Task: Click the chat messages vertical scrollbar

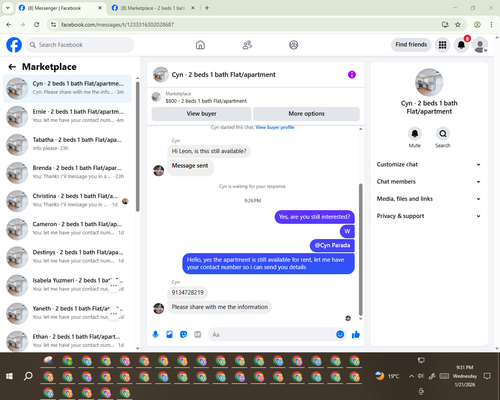Action: (360, 249)
